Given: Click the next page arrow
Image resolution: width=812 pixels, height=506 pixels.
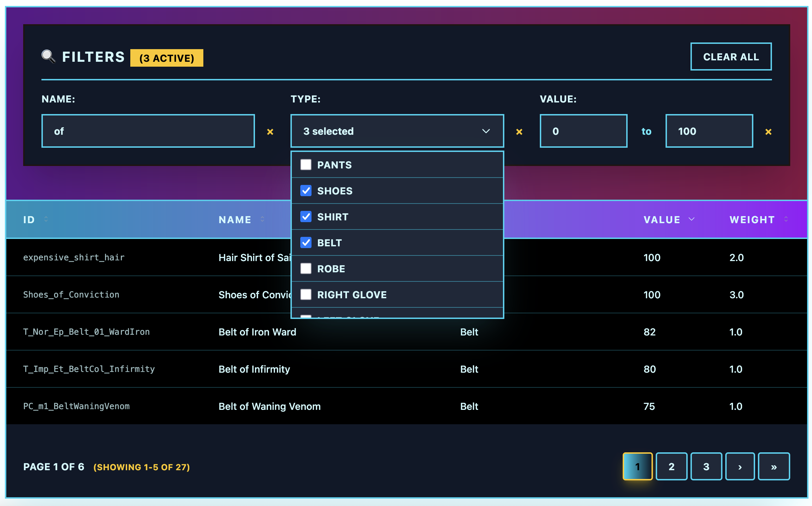Looking at the screenshot, I should (x=740, y=466).
